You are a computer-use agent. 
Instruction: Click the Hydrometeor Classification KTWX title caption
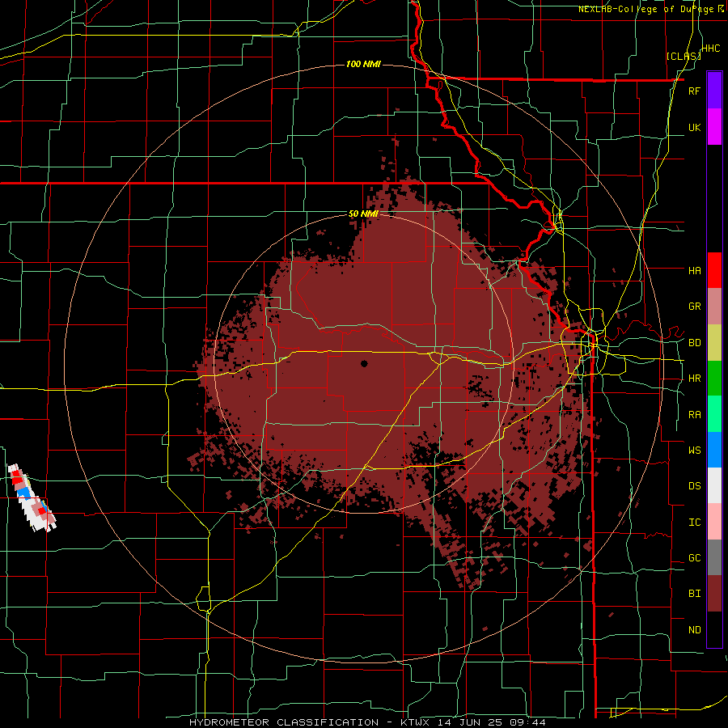[x=366, y=722]
